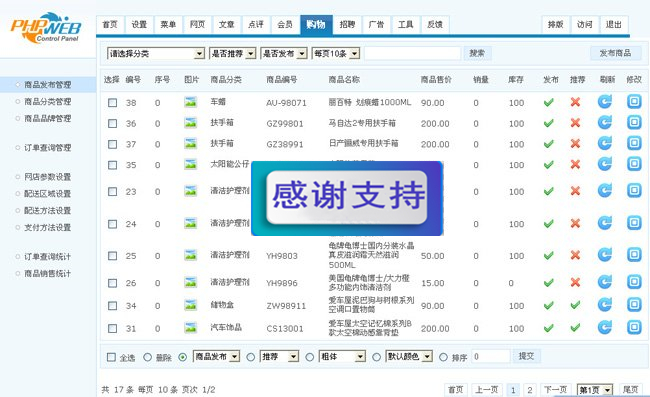This screenshot has width=650, height=397.
Task: Open edit icon for product 36
Action: 634,122
